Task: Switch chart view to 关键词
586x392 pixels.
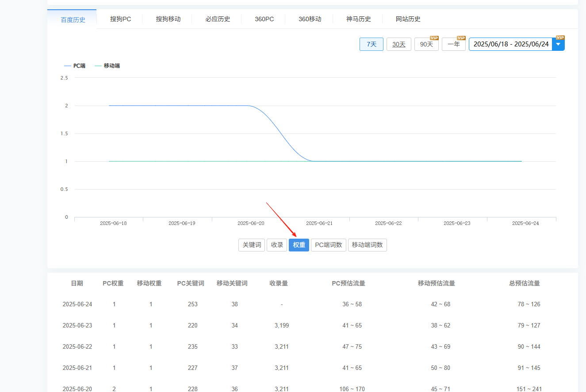Action: point(251,245)
